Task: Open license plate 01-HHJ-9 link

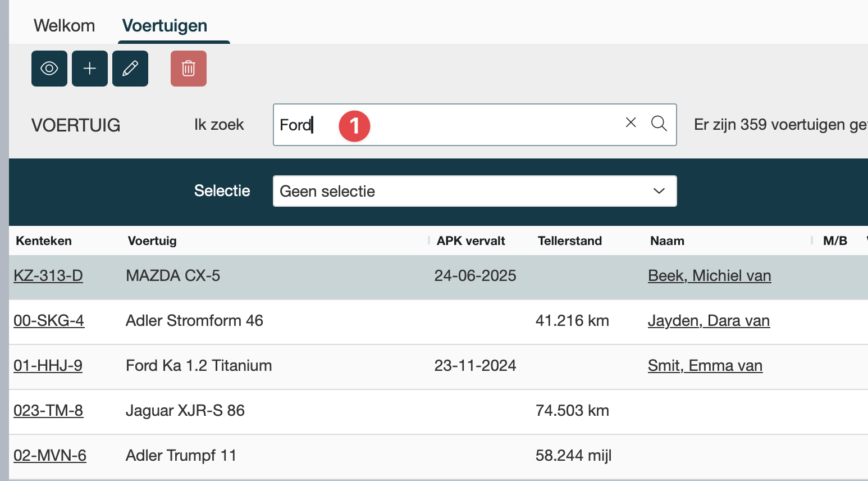Action: pyautogui.click(x=48, y=366)
